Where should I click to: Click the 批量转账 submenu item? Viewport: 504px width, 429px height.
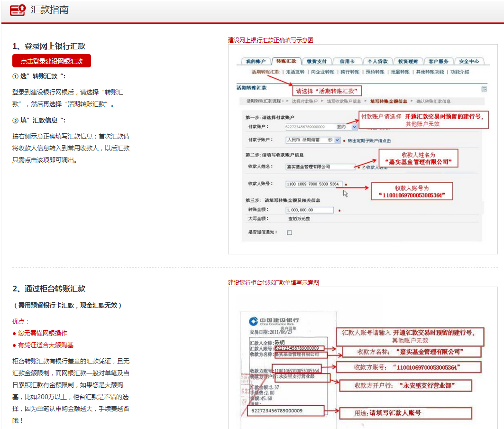click(x=400, y=72)
